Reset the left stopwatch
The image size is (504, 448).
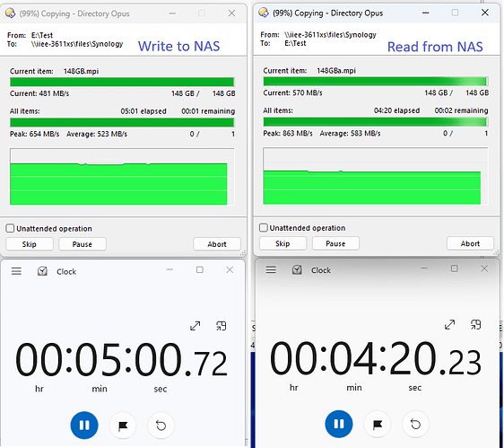point(161,426)
